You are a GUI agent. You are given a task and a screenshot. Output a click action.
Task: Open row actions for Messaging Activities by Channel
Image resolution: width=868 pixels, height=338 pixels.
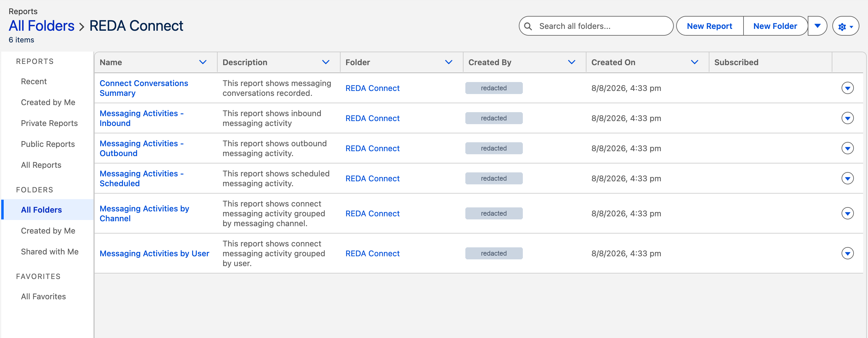point(847,213)
